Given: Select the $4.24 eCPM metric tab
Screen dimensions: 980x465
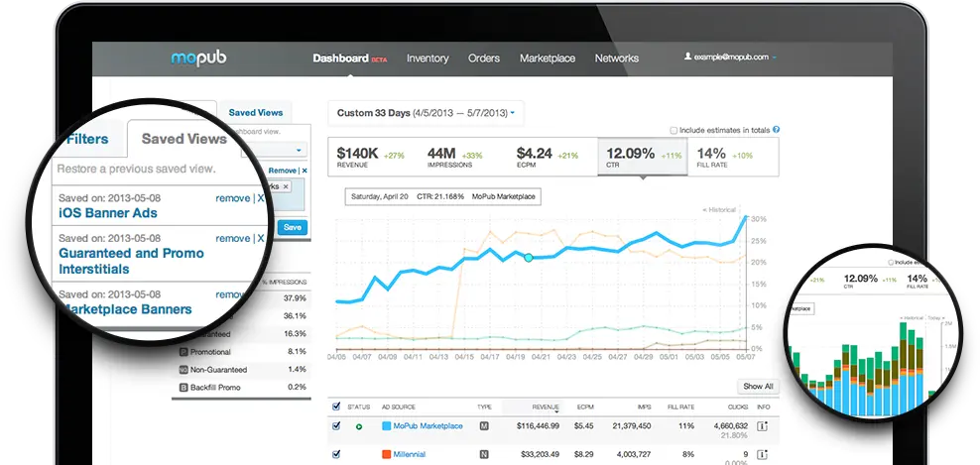Looking at the screenshot, I should (553, 157).
